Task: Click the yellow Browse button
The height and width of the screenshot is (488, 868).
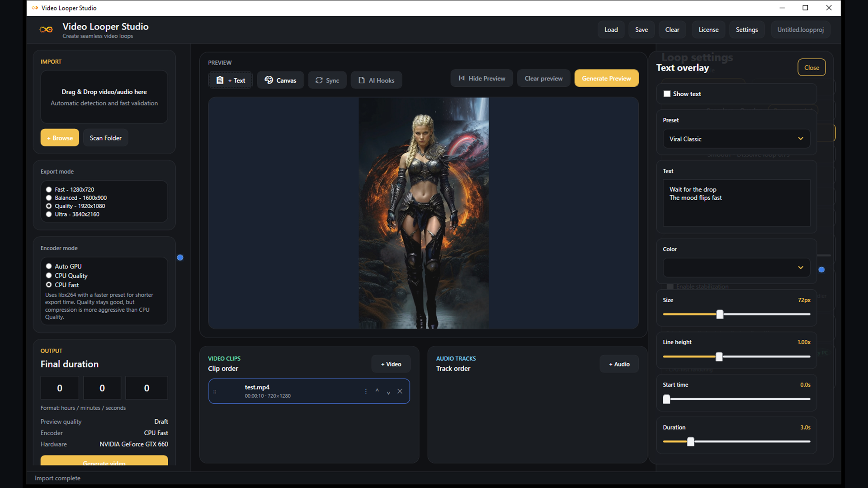Action: coord(60,138)
